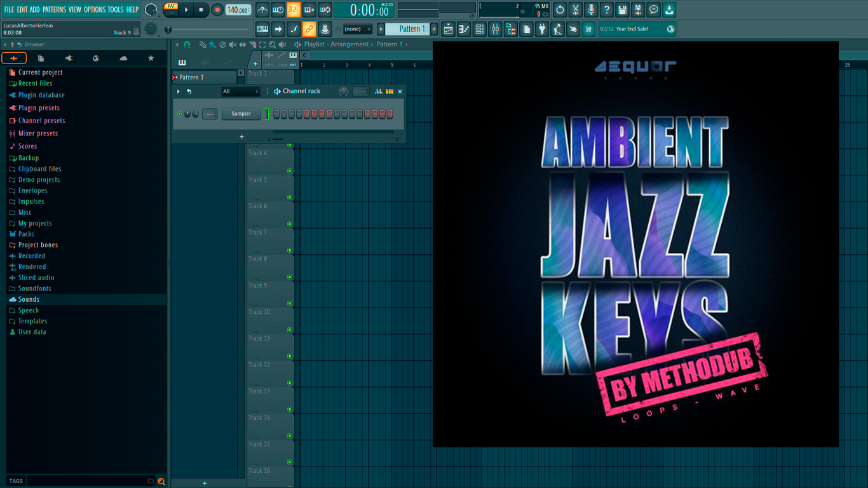
Task: Toggle the playlist snap magnet icon
Action: tap(187, 44)
